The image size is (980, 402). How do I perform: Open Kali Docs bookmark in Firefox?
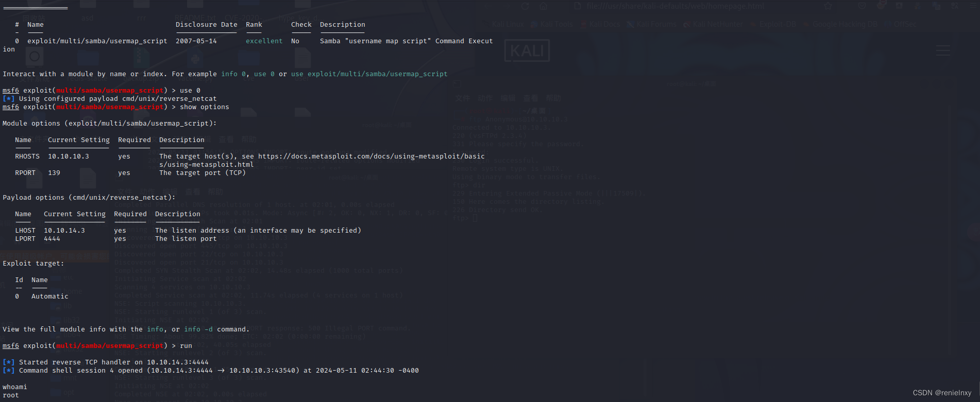(600, 24)
